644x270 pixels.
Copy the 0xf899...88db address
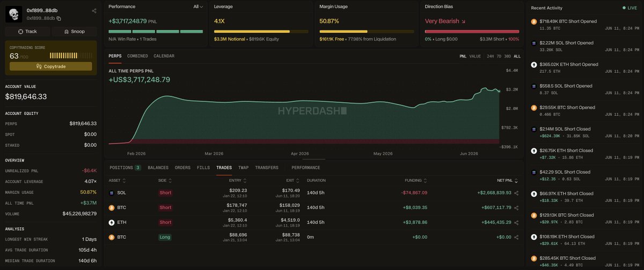click(58, 18)
